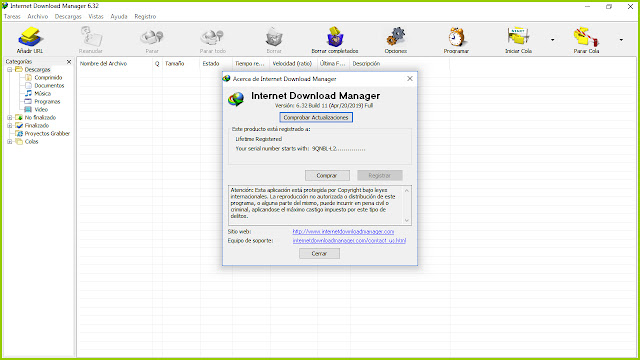This screenshot has width=640, height=360.
Task: Expand the Finalizado tree node
Action: click(x=9, y=126)
